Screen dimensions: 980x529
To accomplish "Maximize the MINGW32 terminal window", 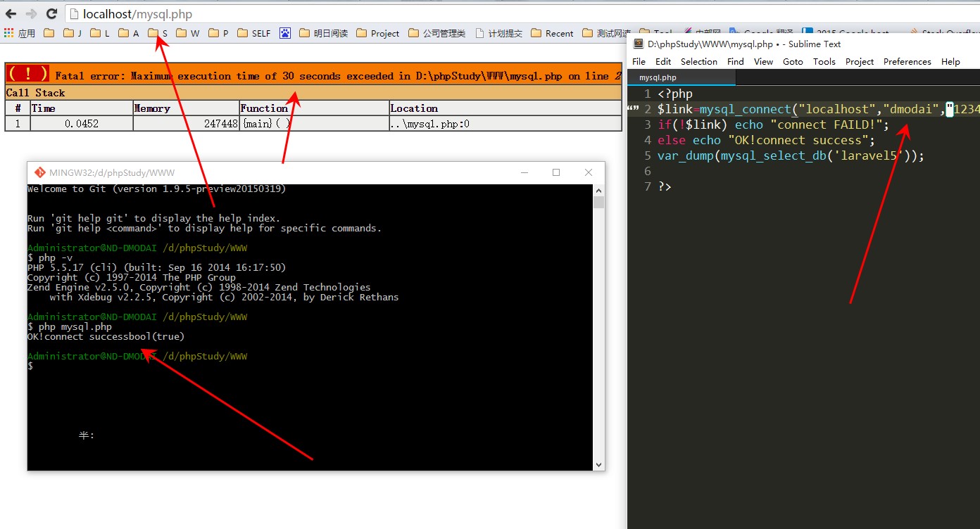I will [x=556, y=172].
